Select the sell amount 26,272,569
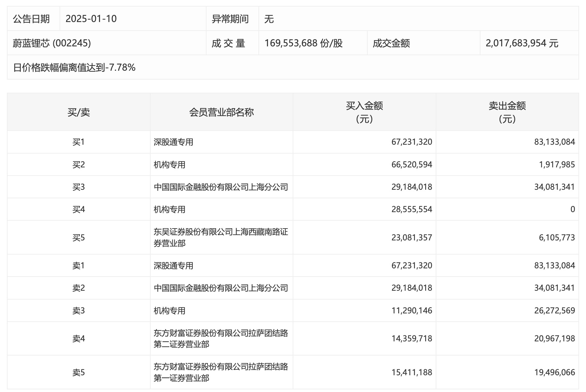Screen dimensions: 586x392 pyautogui.click(x=554, y=310)
